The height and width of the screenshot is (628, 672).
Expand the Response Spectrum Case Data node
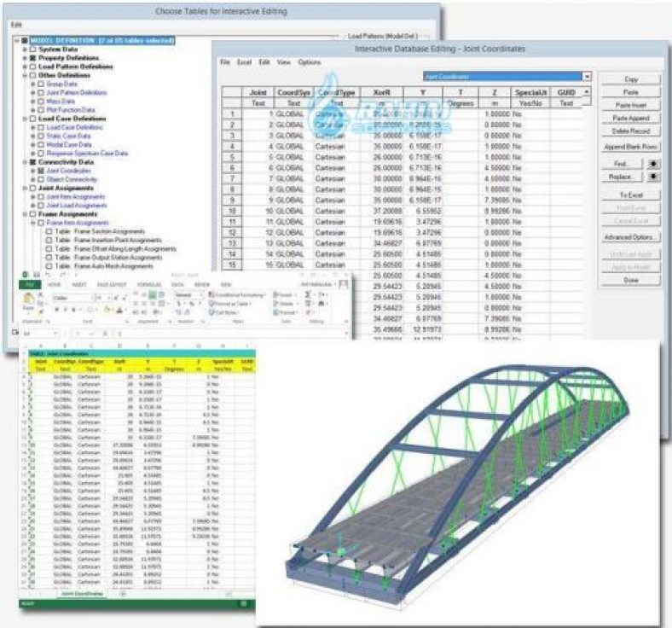pyautogui.click(x=33, y=153)
